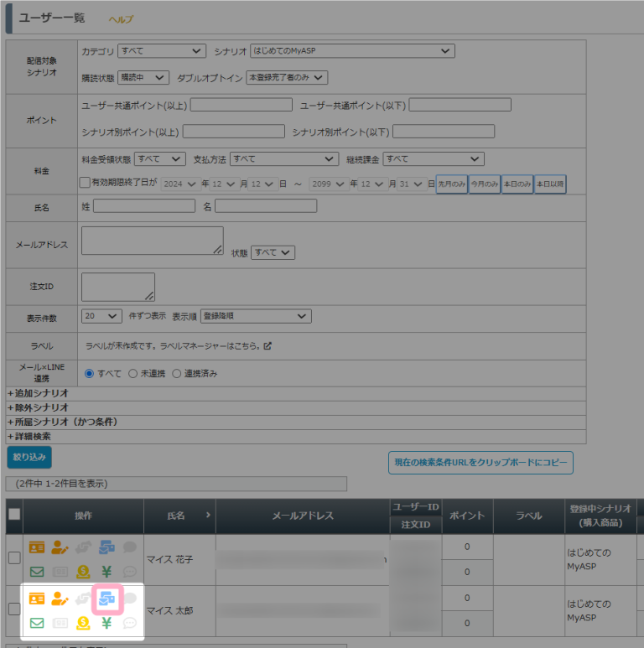Tick the checkbox for the マイス 花子 row
This screenshot has width=644, height=648.
pos(14,559)
